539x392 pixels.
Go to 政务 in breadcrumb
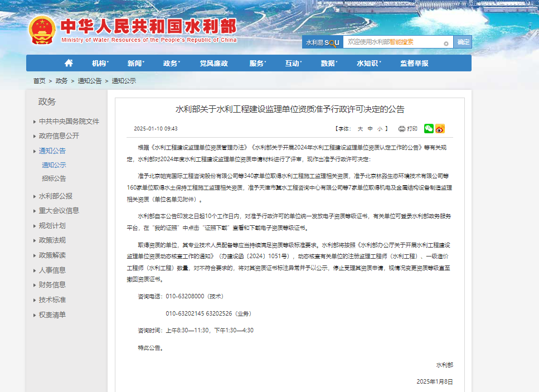[61, 81]
